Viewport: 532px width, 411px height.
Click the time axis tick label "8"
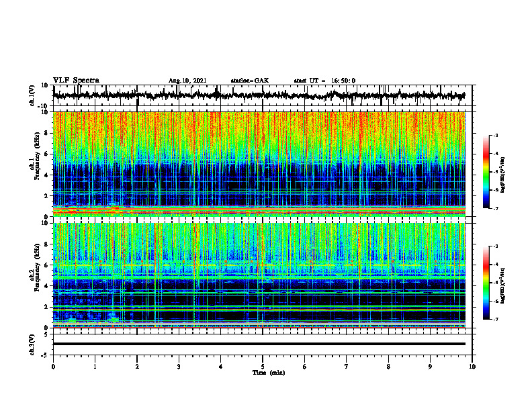click(388, 367)
